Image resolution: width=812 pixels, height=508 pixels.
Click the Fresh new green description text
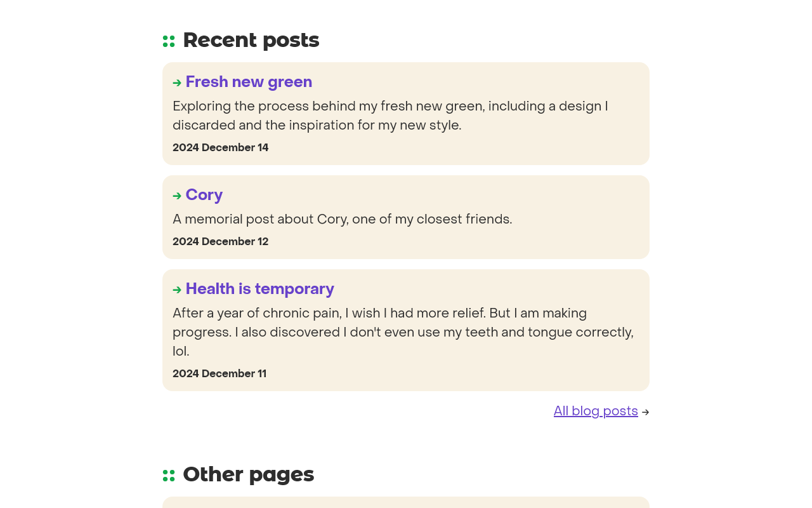click(x=390, y=116)
